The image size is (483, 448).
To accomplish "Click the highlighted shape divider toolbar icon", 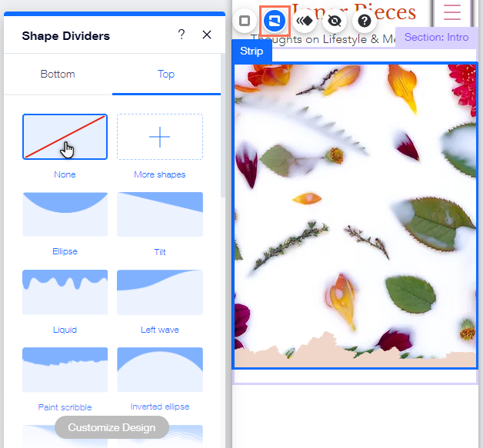I will pyautogui.click(x=275, y=21).
